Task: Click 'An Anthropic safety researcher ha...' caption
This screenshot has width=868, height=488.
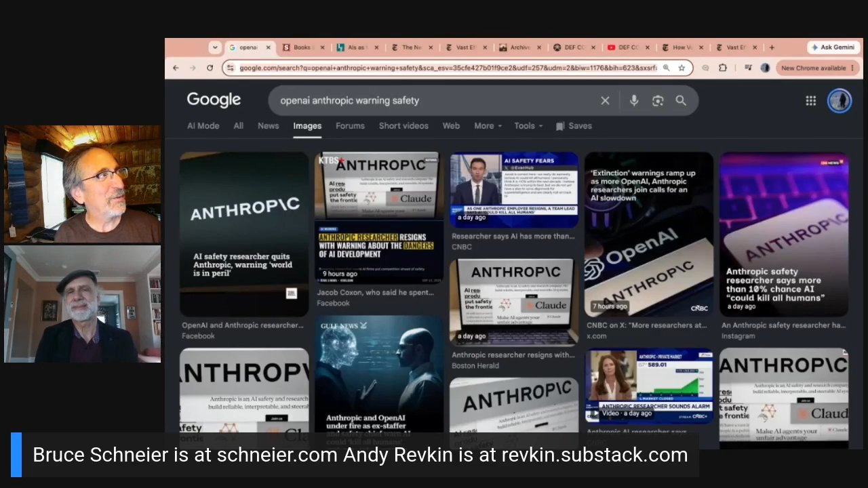Action: (x=784, y=325)
